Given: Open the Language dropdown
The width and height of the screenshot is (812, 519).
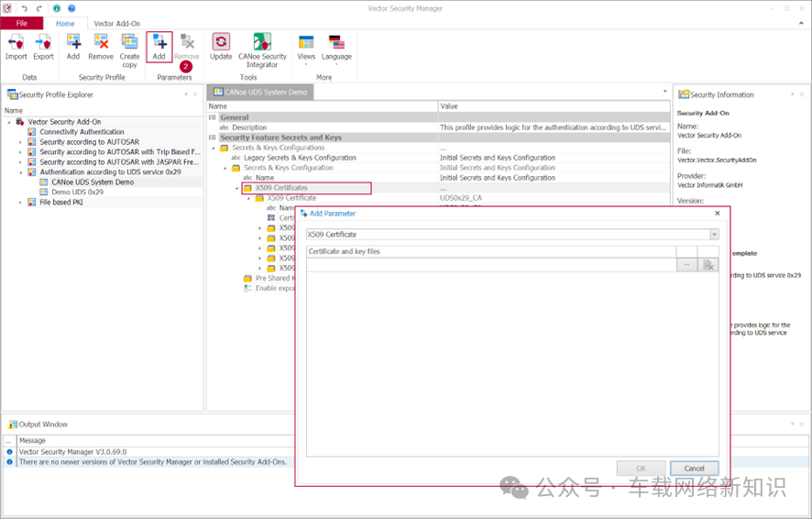Looking at the screenshot, I should coord(336,50).
